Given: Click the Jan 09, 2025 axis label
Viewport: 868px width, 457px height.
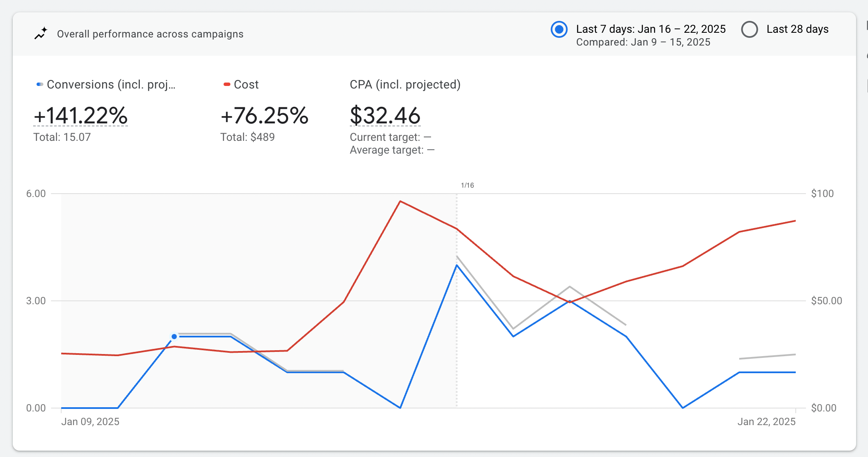Looking at the screenshot, I should click(x=90, y=422).
